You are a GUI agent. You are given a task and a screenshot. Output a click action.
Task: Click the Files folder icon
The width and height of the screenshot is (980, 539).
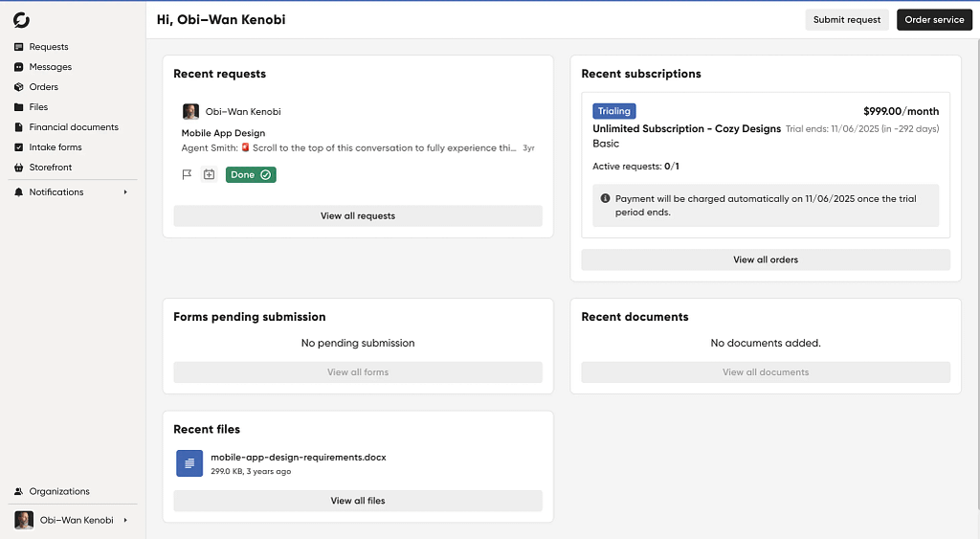(19, 107)
